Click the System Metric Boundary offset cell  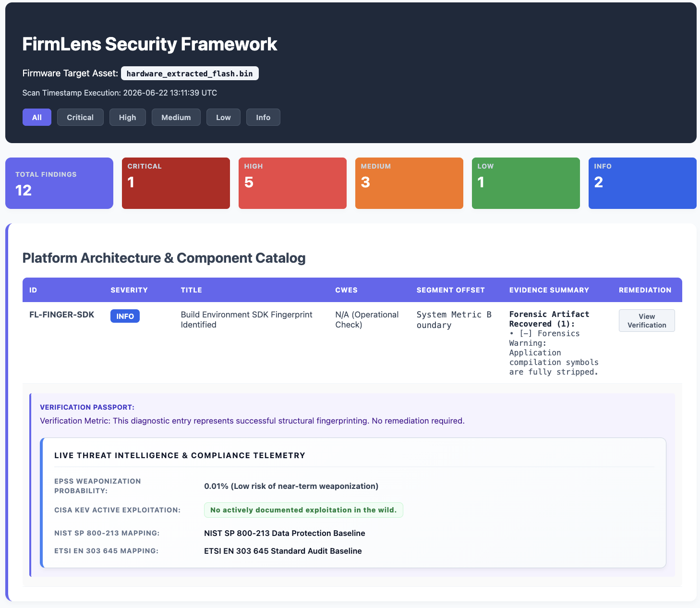pyautogui.click(x=454, y=320)
